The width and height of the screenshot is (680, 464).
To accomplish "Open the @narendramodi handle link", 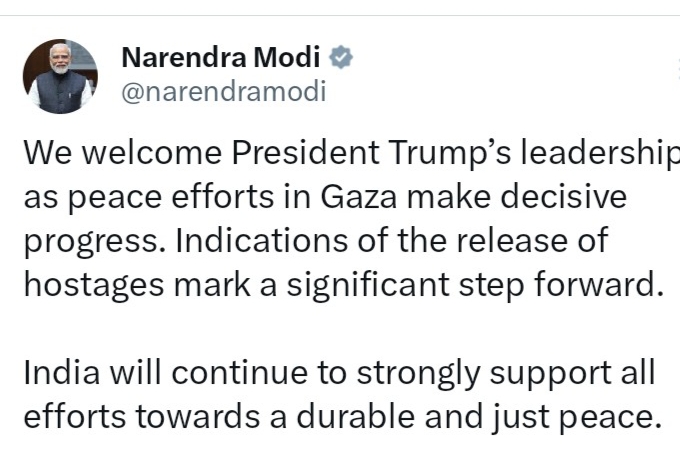I will pyautogui.click(x=223, y=92).
